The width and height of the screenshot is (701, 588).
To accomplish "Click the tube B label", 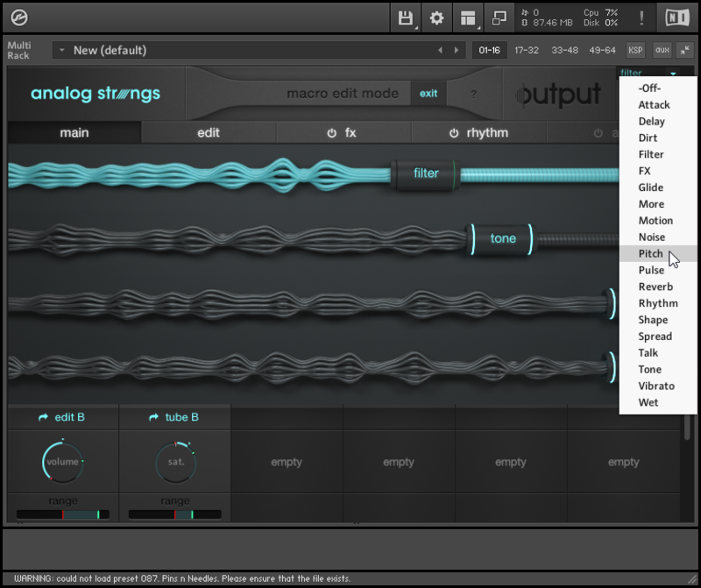I will tap(182, 417).
